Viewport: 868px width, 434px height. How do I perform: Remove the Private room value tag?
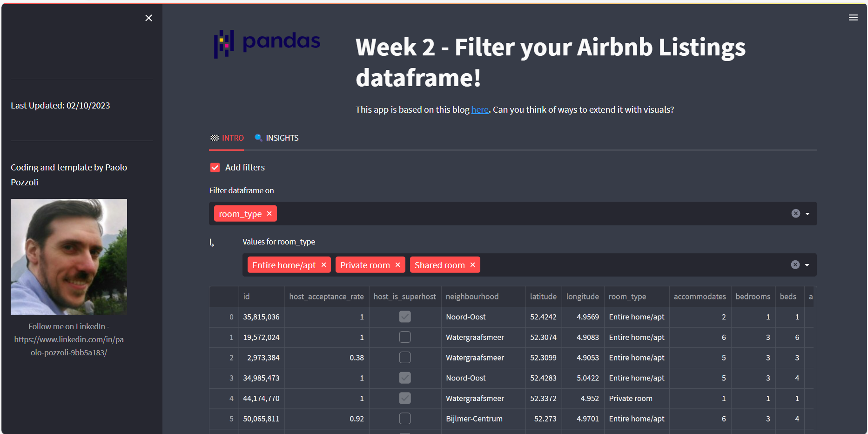coord(397,264)
